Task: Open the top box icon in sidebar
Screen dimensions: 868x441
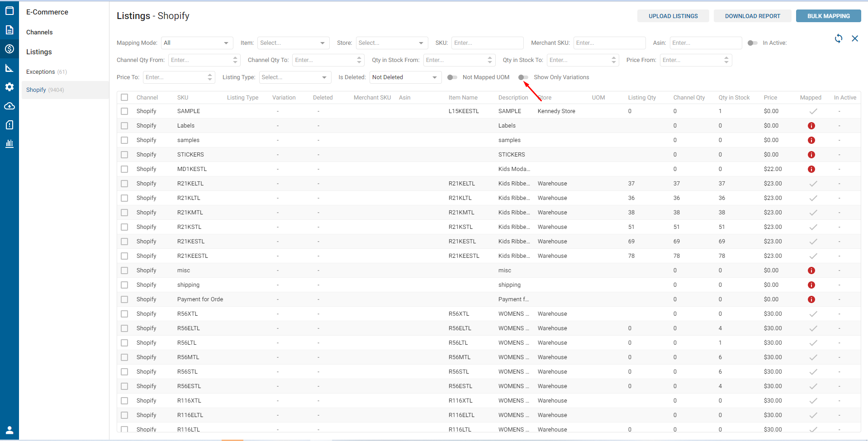Action: tap(9, 10)
